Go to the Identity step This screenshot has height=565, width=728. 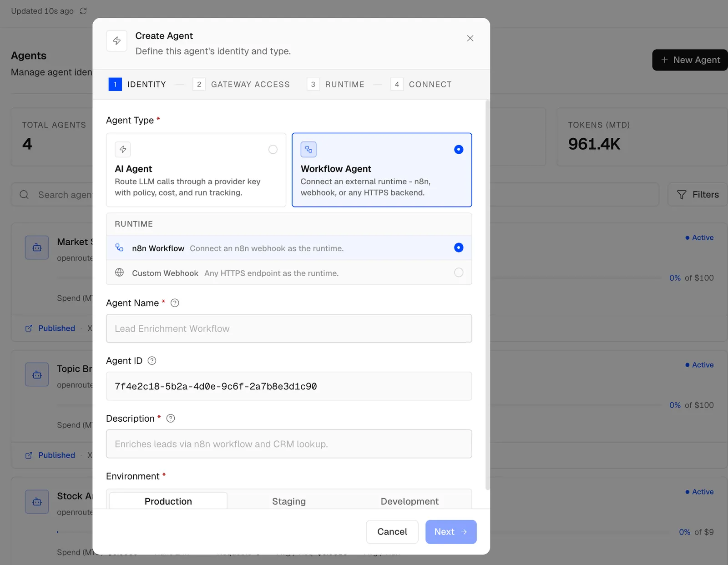137,84
